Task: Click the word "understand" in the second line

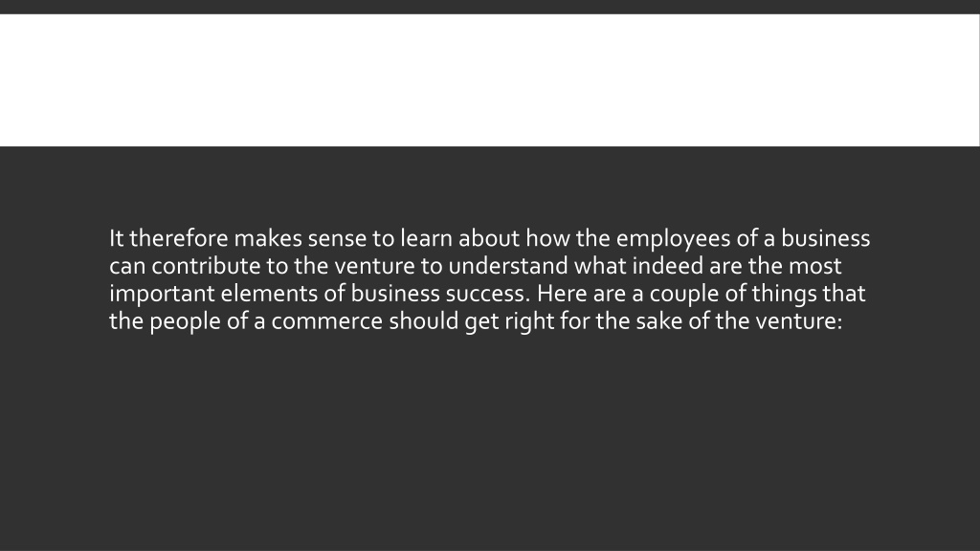Action: pyautogui.click(x=508, y=267)
